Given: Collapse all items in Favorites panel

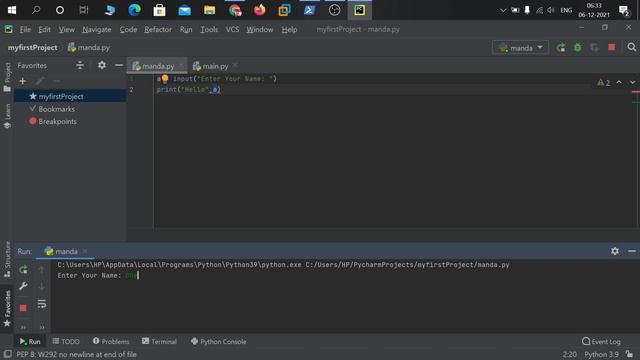Looking at the screenshot, I should [x=80, y=65].
